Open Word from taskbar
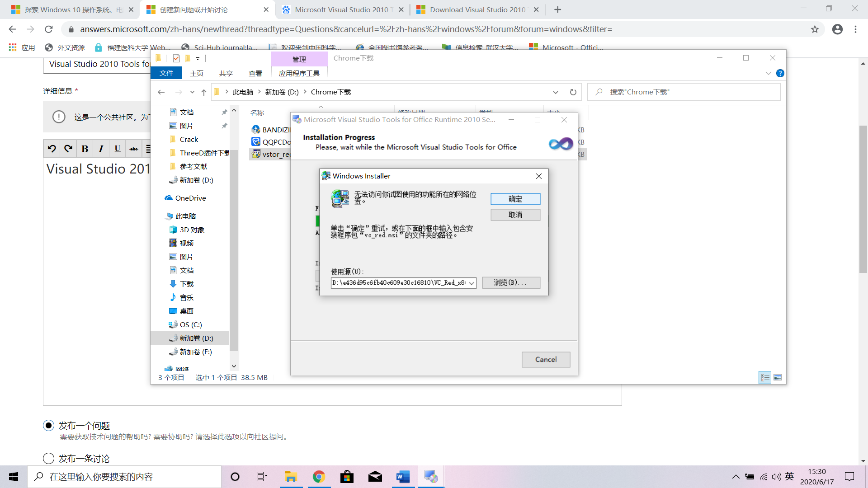This screenshot has width=868, height=488. pos(403,477)
